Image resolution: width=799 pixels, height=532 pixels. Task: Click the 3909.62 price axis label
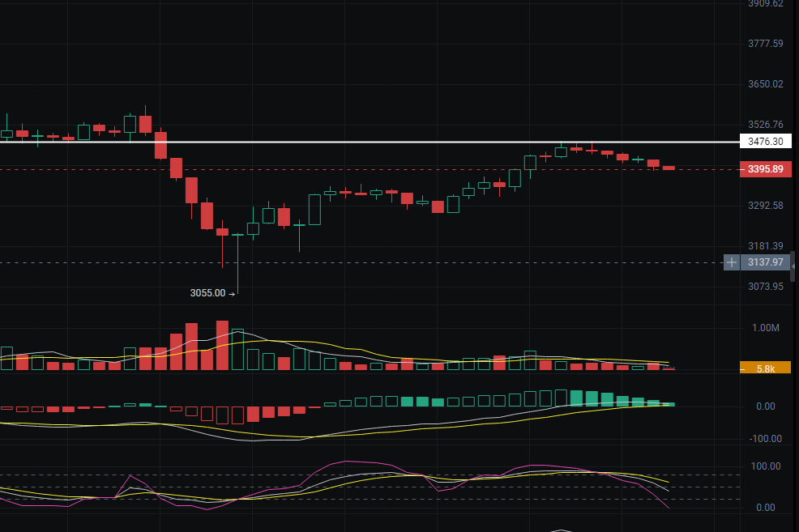pos(765,4)
